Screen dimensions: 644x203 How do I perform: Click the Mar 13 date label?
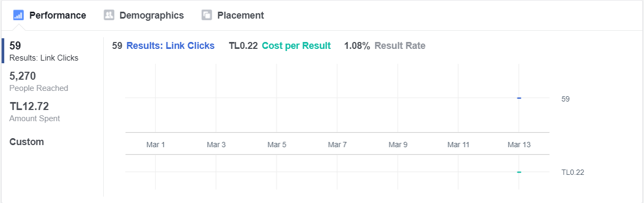(x=519, y=145)
